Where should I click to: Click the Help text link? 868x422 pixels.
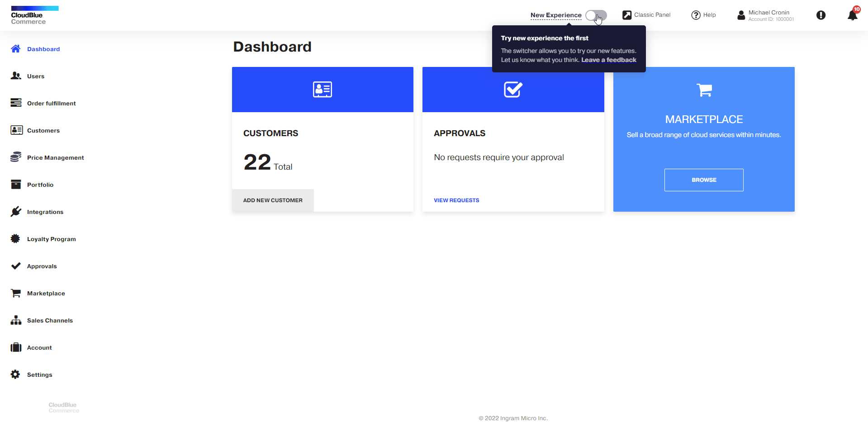[709, 15]
